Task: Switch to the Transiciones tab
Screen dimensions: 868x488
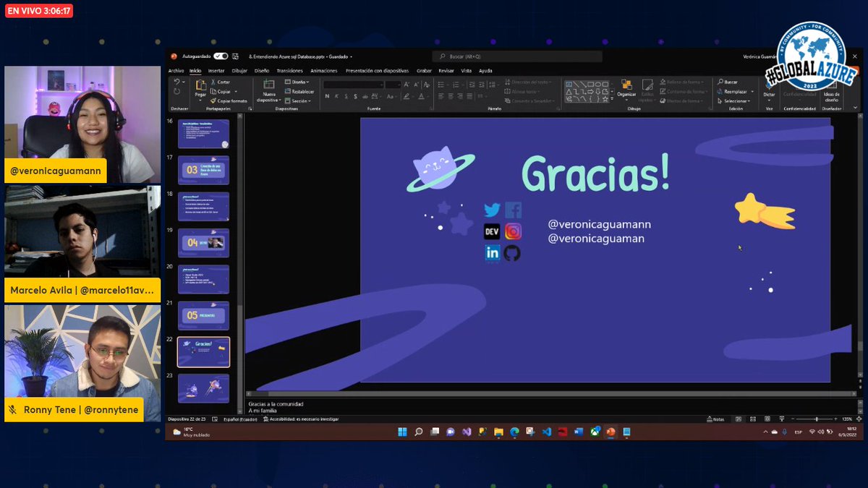Action: pyautogui.click(x=289, y=71)
